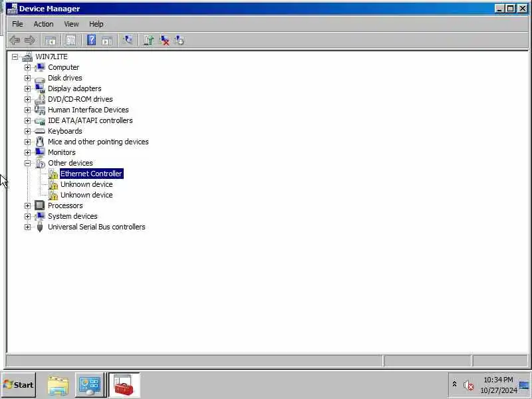This screenshot has width=532, height=399.
Task: Open the File menu
Action: [17, 24]
